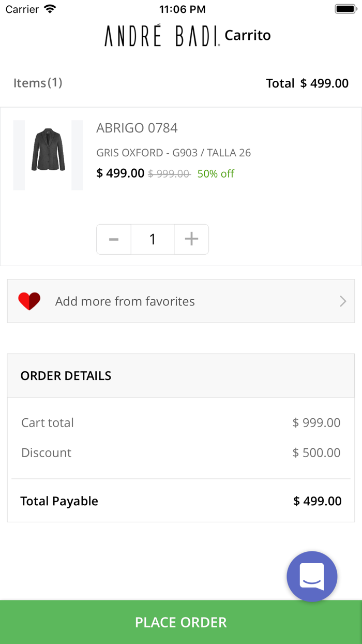Screen dimensions: 362x644
Task: Open the Abrigo 0784 product title
Action: pyautogui.click(x=137, y=128)
